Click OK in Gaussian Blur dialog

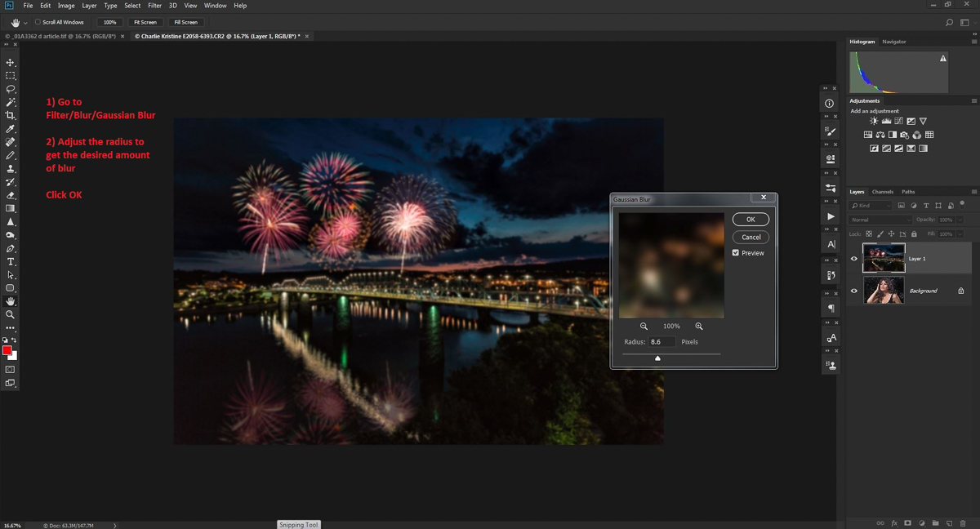tap(751, 219)
